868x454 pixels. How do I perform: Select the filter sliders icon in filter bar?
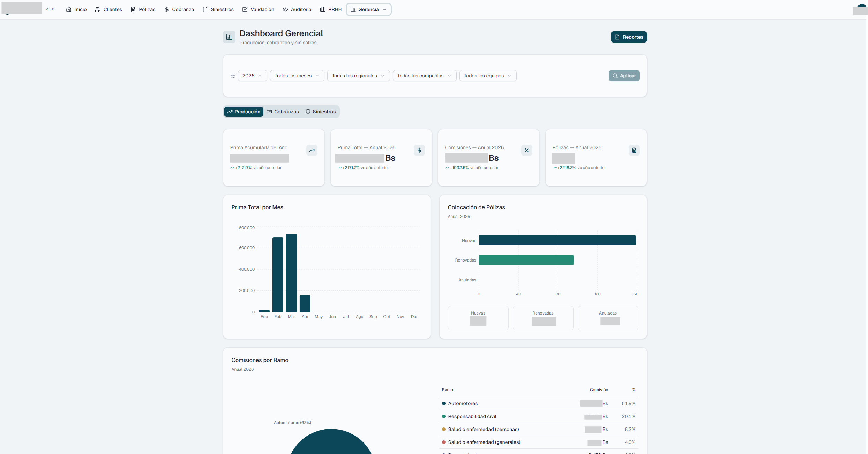point(232,76)
